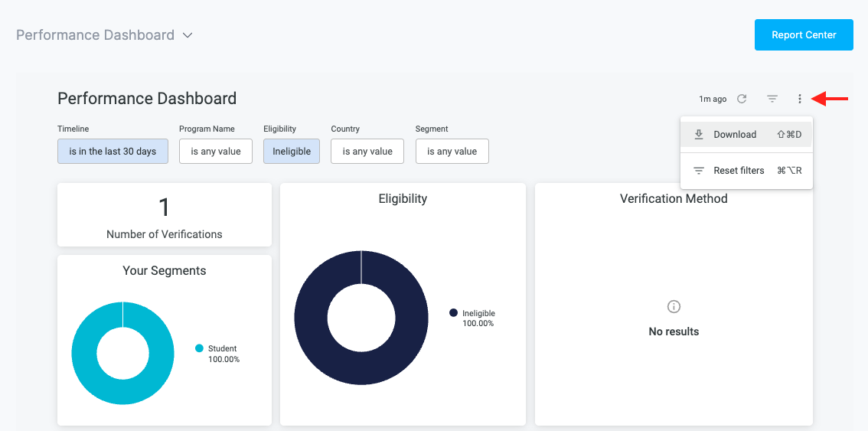Click the info icon above No results
868x431 pixels.
674,307
